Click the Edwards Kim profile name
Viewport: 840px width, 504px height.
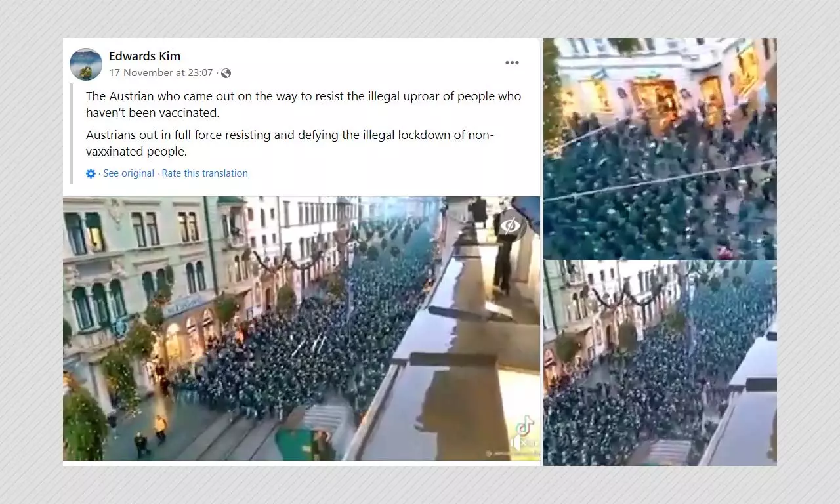click(144, 56)
